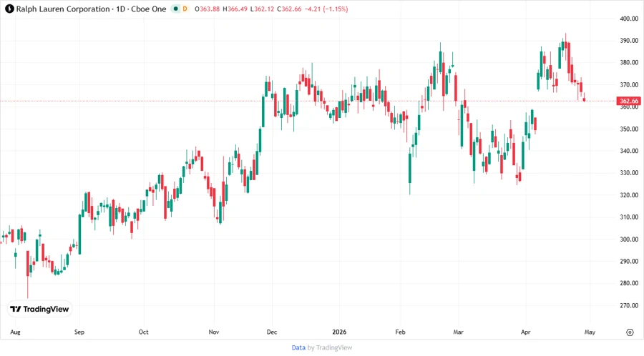Click the 350.00 price axis label
644x356 pixels.
[x=629, y=129]
